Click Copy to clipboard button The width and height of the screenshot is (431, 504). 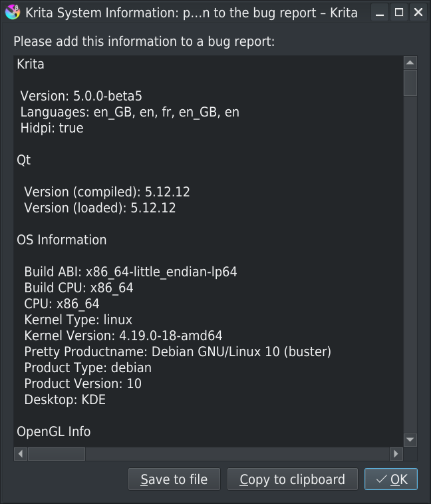tap(292, 479)
